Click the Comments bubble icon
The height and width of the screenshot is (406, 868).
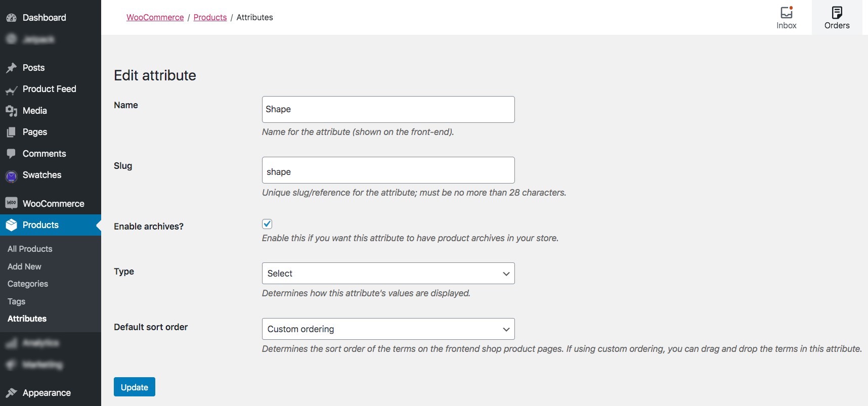pos(11,154)
